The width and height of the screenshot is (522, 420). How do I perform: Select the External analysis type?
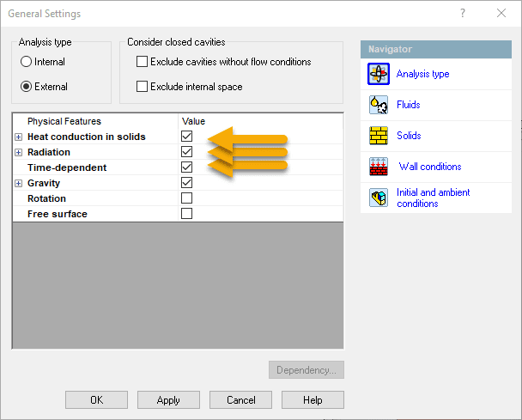click(27, 87)
